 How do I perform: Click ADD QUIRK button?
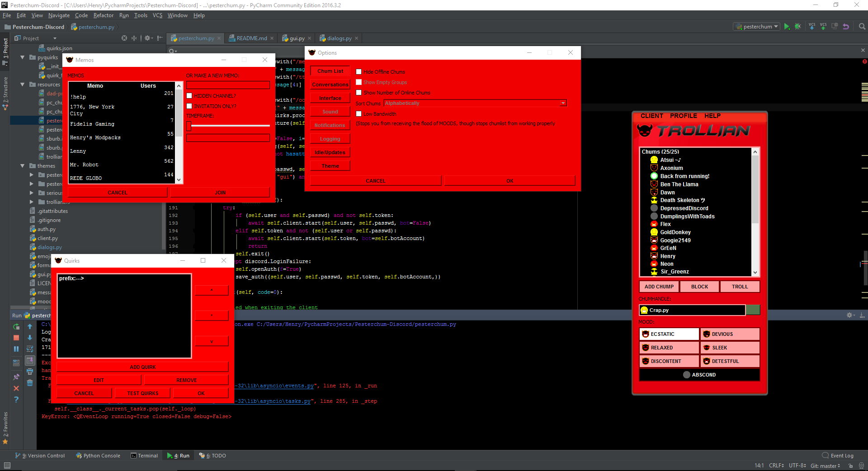pos(142,367)
